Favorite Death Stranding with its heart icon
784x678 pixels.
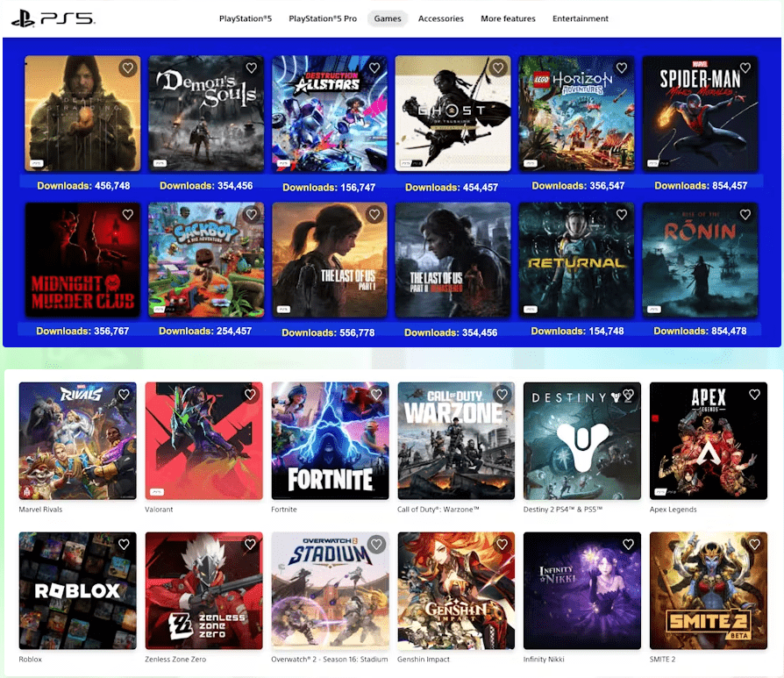click(x=128, y=68)
